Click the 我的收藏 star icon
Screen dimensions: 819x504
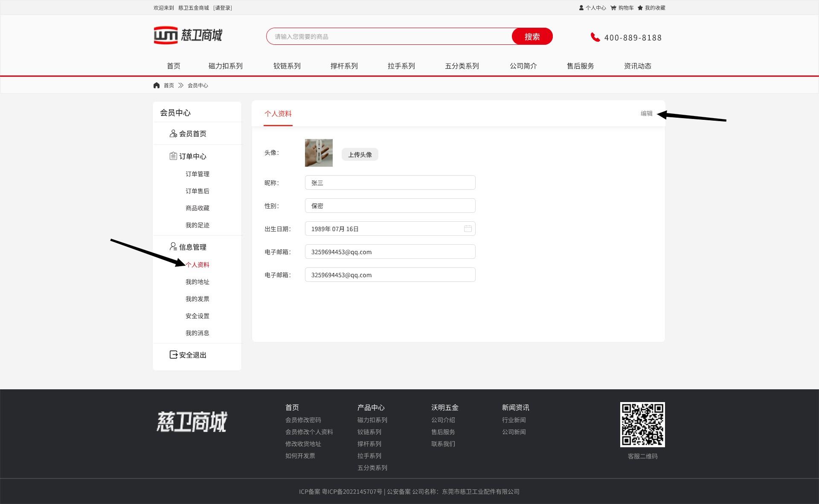pos(640,8)
